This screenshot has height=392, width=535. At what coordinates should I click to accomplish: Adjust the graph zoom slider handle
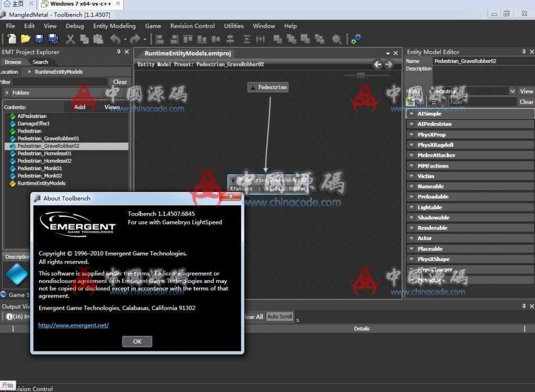click(360, 75)
